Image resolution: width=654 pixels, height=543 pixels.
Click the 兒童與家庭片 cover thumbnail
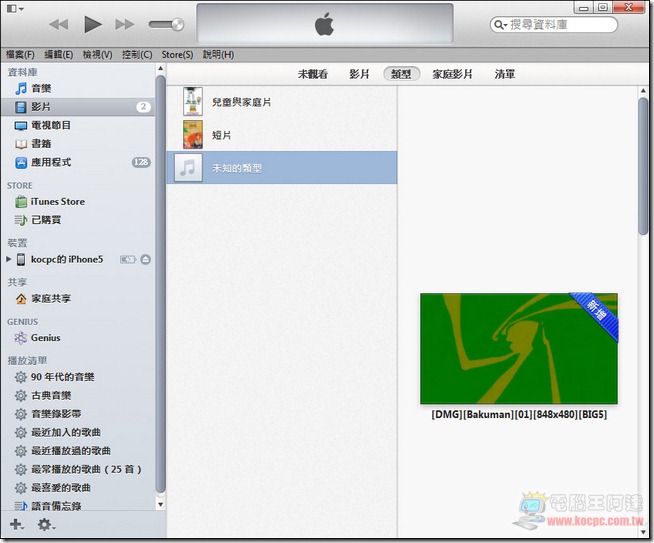193,101
